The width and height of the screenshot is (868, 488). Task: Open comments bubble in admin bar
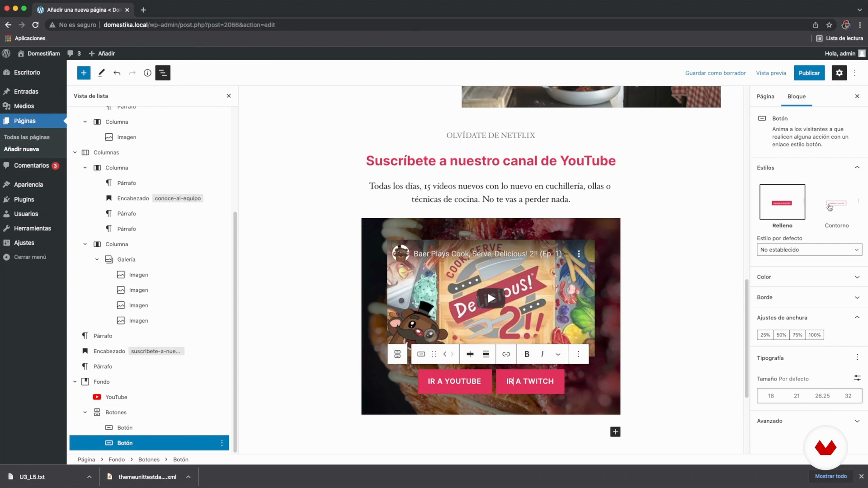click(74, 53)
